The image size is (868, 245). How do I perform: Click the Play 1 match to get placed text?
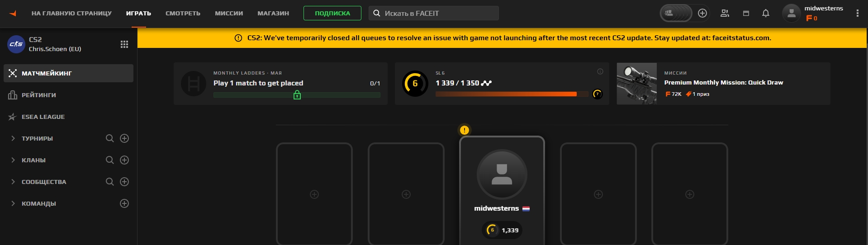click(258, 83)
